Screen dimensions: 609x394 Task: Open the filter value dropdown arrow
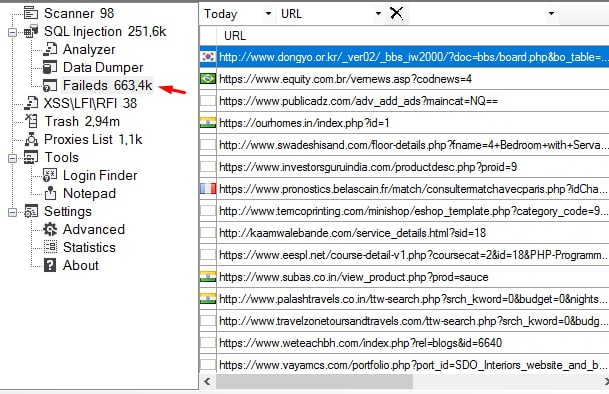[x=551, y=14]
